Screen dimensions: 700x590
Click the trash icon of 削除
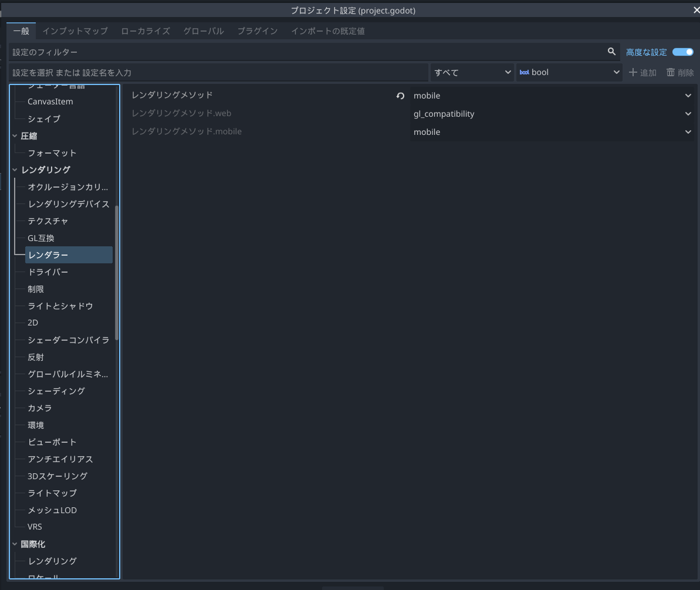[671, 72]
